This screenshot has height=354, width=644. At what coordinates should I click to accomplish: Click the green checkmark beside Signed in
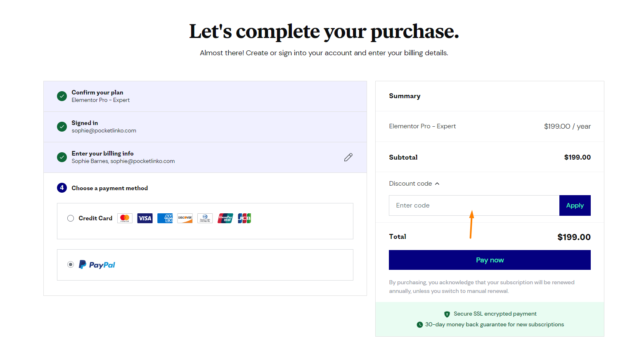[x=62, y=127]
